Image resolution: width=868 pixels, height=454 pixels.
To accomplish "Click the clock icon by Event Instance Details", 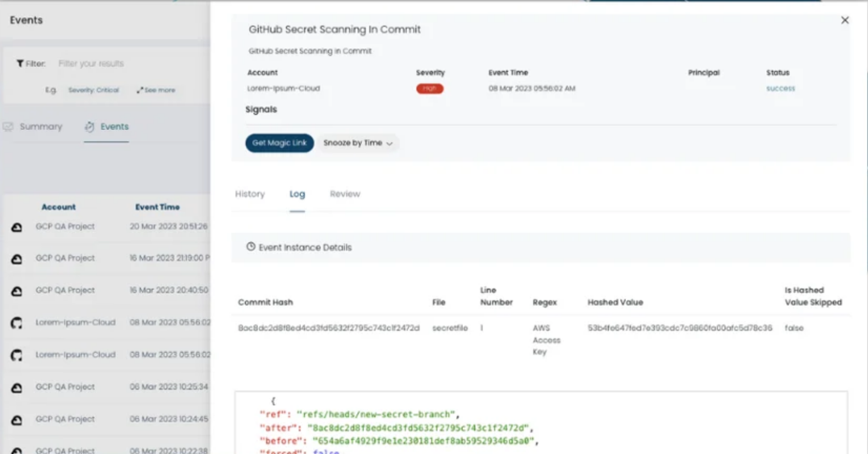I will pyautogui.click(x=251, y=247).
